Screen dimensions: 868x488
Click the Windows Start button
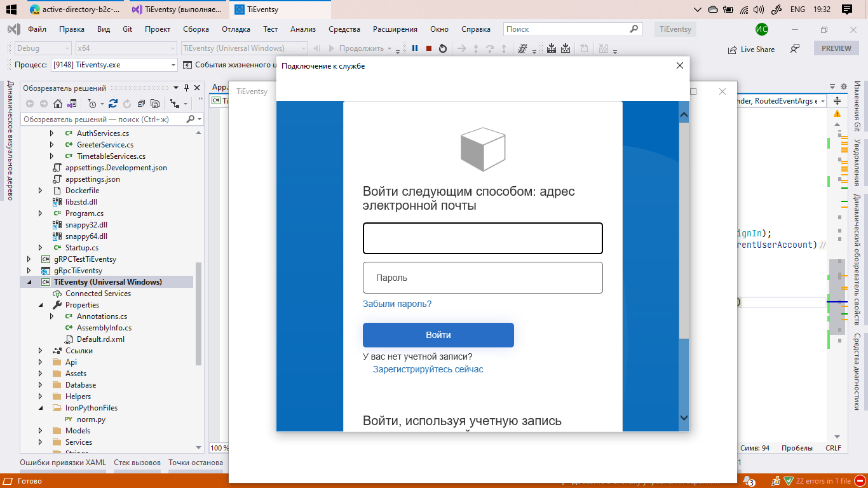[11, 10]
